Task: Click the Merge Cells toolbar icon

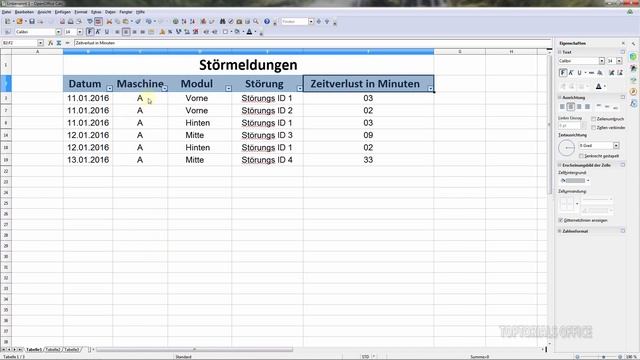Action: click(151, 32)
